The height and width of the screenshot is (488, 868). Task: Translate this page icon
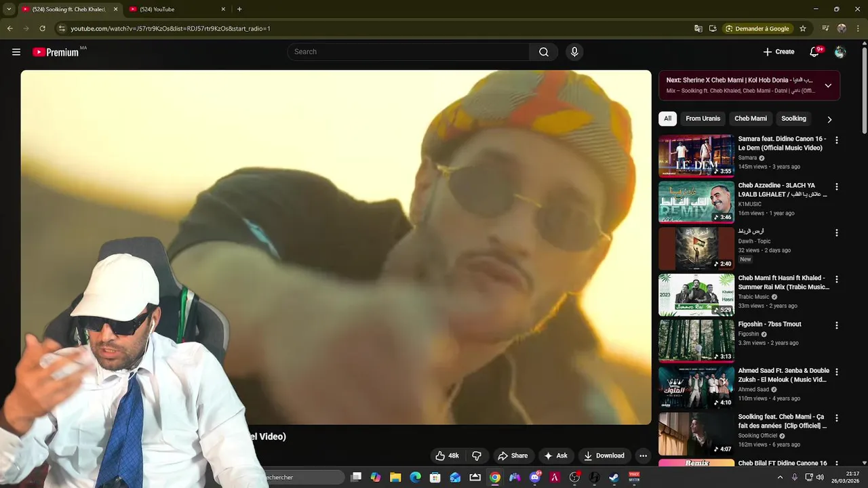click(698, 28)
